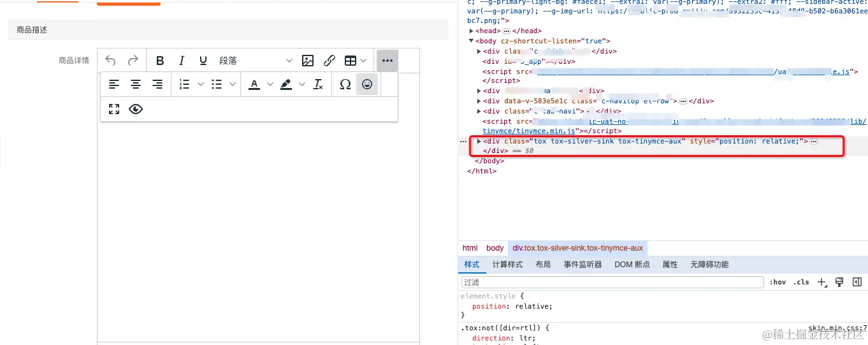
Task: Toggle the three-dot more toolbar button
Action: [x=387, y=61]
